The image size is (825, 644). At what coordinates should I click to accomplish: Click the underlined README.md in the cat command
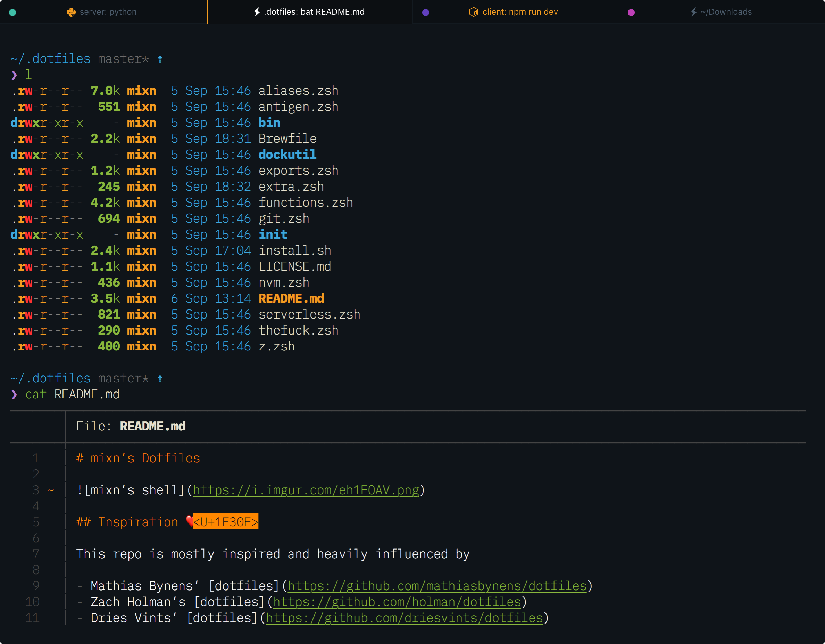click(87, 395)
